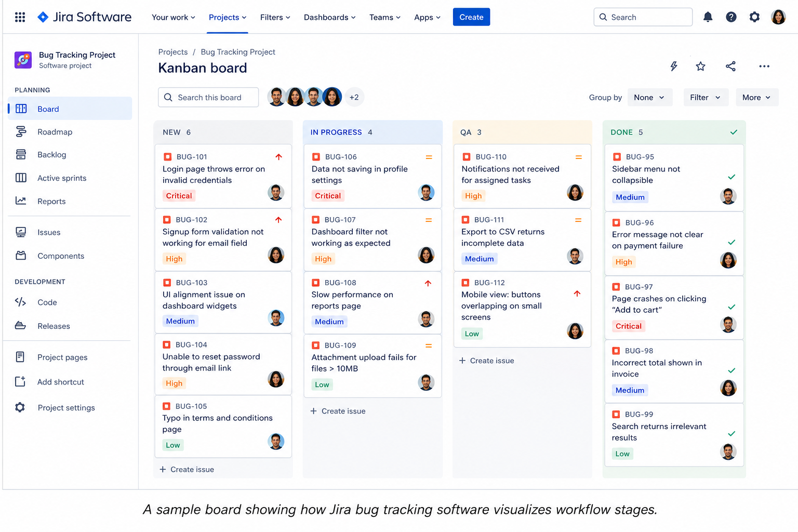
Task: Open card BUG-104 reset password
Action: [223, 364]
